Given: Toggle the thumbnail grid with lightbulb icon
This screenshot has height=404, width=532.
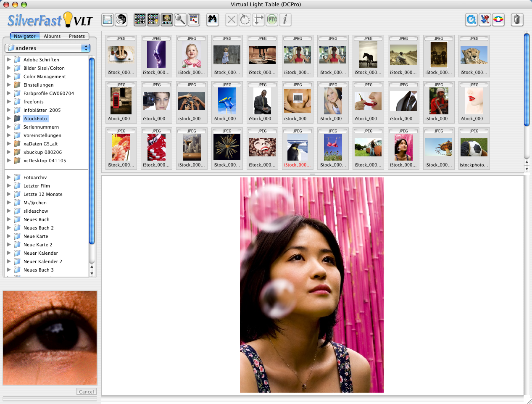Looking at the screenshot, I should [153, 19].
